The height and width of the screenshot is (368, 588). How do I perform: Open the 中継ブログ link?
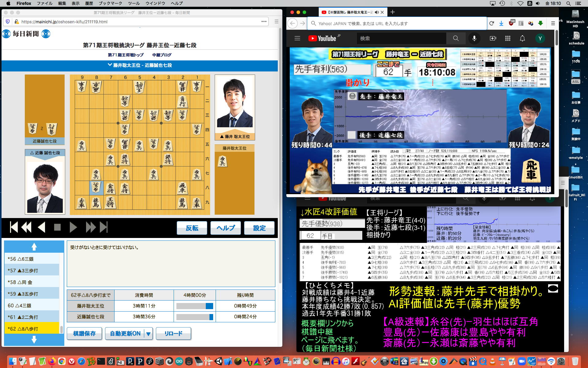(x=162, y=55)
